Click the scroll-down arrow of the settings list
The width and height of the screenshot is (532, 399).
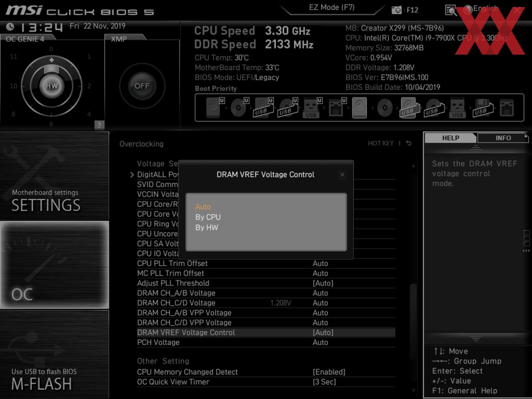[413, 390]
